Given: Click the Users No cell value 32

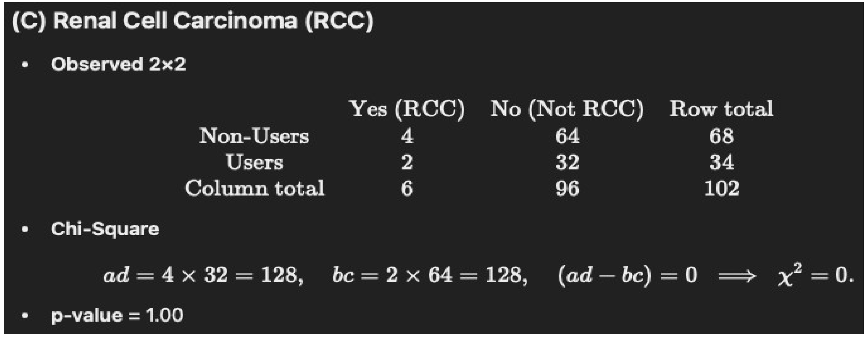Looking at the screenshot, I should pyautogui.click(x=567, y=162).
